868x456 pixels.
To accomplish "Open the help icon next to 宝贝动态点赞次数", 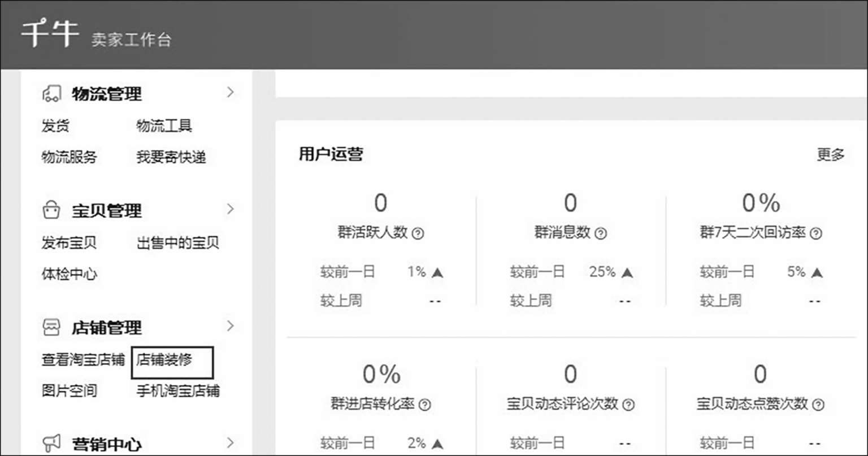I will click(x=818, y=405).
